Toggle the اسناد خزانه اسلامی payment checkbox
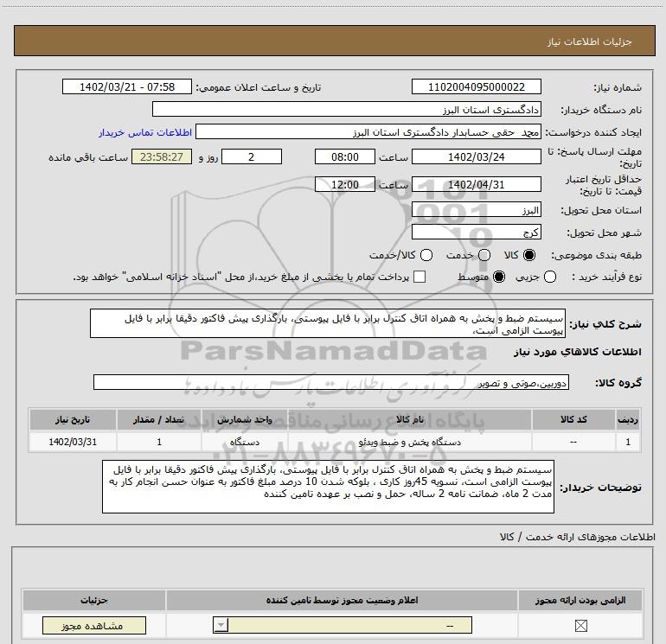The height and width of the screenshot is (644, 666). tap(419, 277)
